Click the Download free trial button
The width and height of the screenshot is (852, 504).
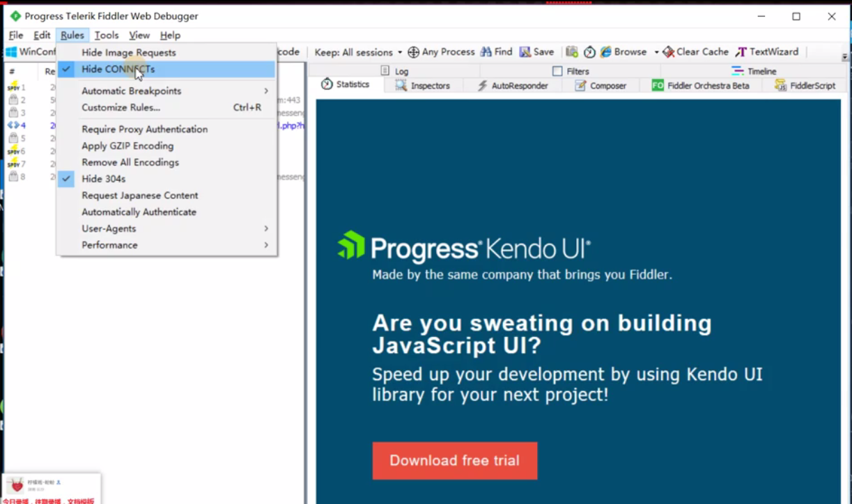point(455,461)
